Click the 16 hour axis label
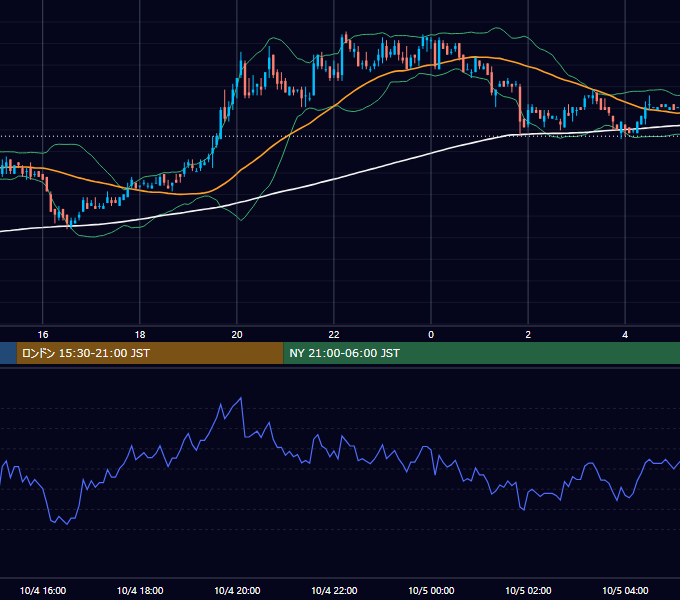The height and width of the screenshot is (600, 680). pos(42,335)
